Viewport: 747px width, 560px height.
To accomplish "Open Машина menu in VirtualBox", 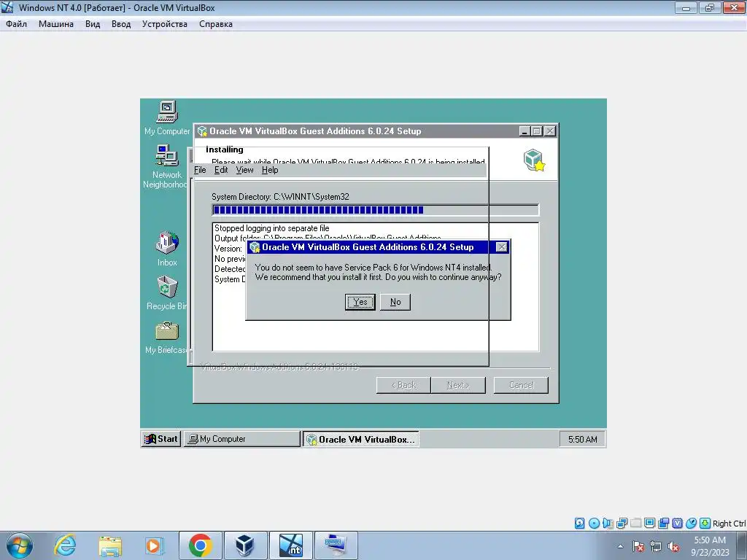I will [55, 24].
